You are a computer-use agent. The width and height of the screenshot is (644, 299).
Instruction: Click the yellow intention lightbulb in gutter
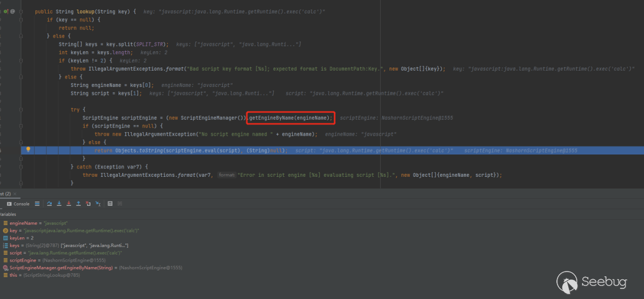tap(29, 149)
